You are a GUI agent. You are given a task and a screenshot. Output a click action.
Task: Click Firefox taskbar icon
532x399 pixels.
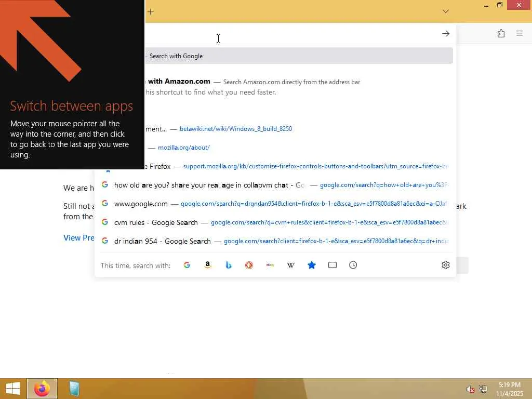[42, 389]
